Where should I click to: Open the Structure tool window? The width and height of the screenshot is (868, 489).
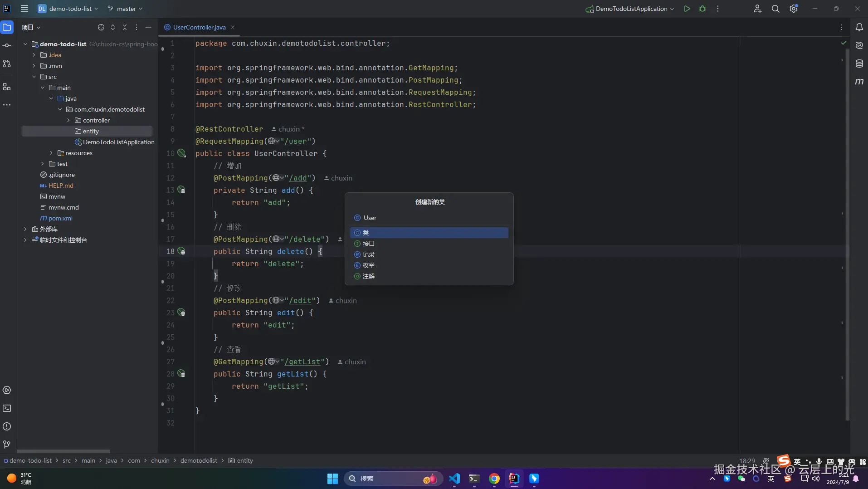click(x=7, y=87)
